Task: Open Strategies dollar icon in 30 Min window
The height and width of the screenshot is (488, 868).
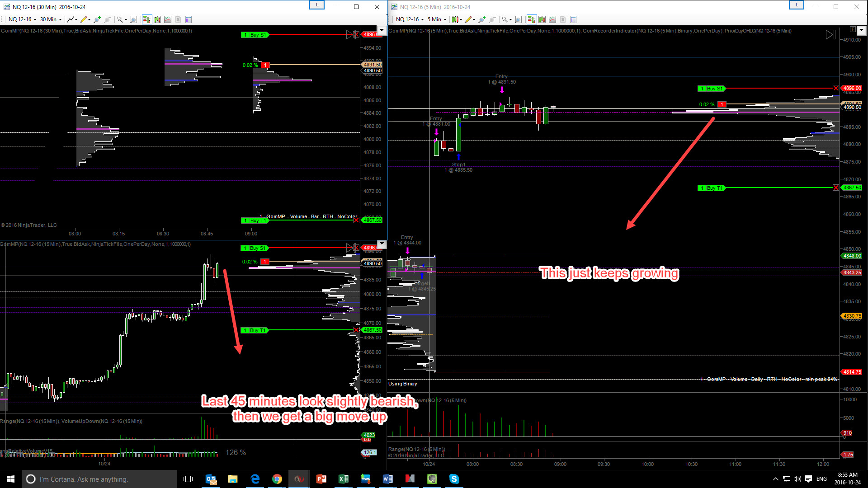Action: 178,19
